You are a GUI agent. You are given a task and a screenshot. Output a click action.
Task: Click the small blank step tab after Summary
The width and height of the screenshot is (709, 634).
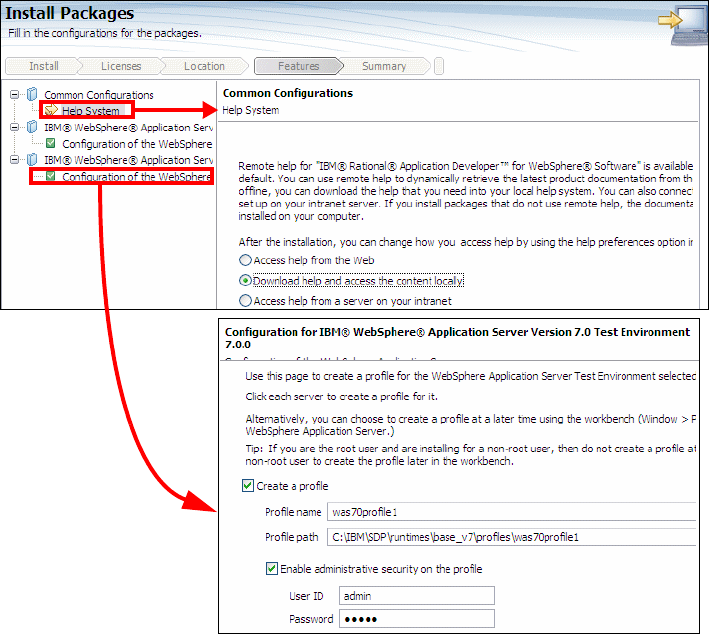tap(439, 66)
